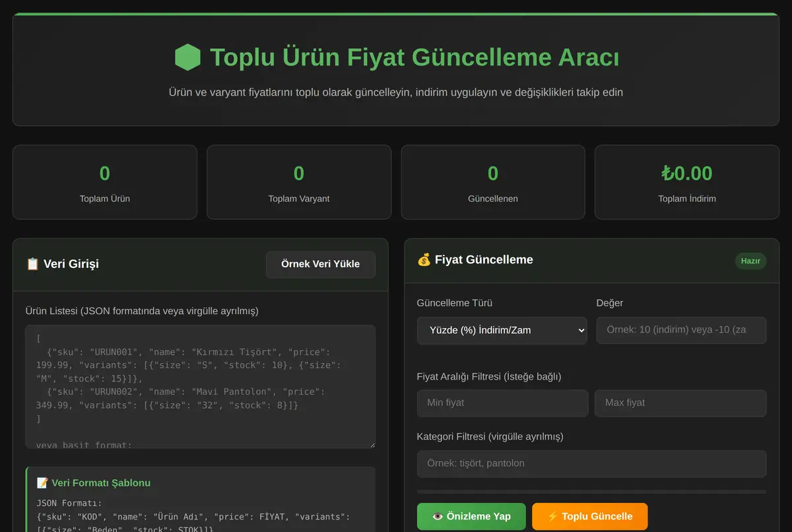Click the green hexagon logo icon
Viewport: 792px width, 532px height.
(x=187, y=57)
